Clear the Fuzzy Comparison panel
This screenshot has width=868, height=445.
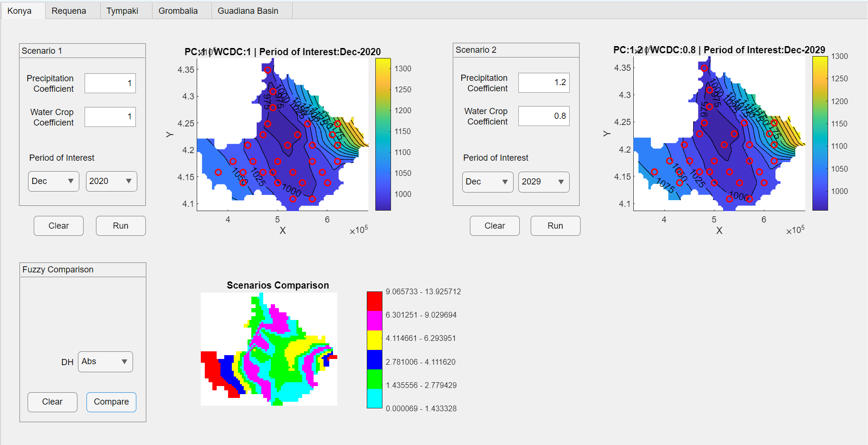coord(52,402)
